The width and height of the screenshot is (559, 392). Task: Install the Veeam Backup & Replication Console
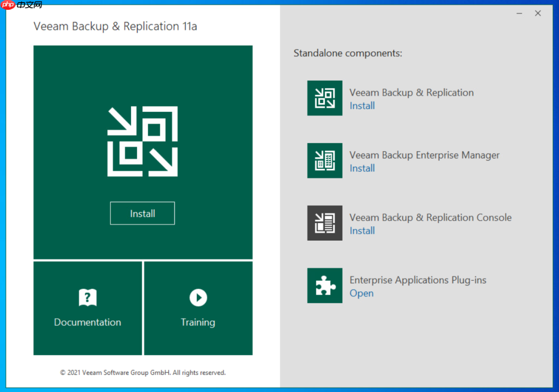[362, 230]
